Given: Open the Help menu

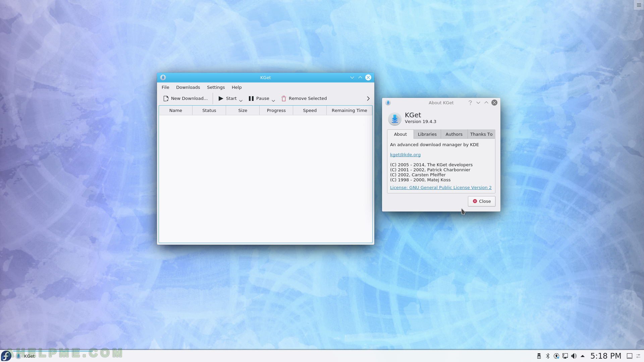Looking at the screenshot, I should [236, 87].
